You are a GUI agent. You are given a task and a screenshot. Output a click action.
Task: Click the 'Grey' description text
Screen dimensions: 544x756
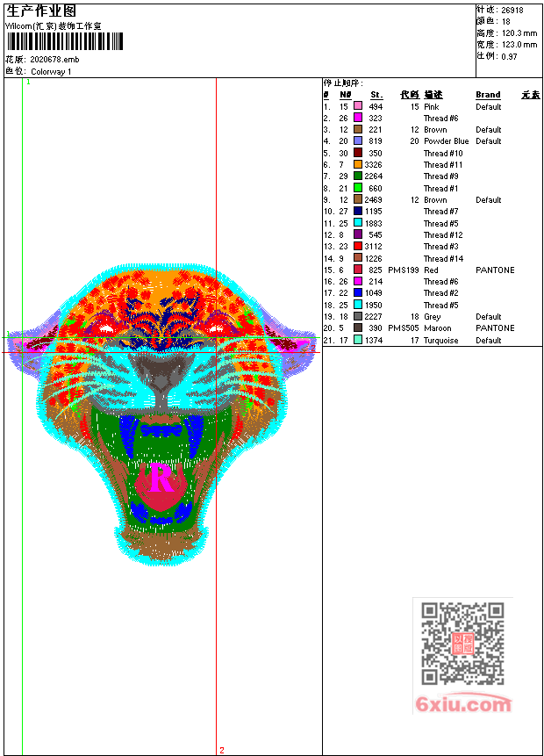(433, 317)
